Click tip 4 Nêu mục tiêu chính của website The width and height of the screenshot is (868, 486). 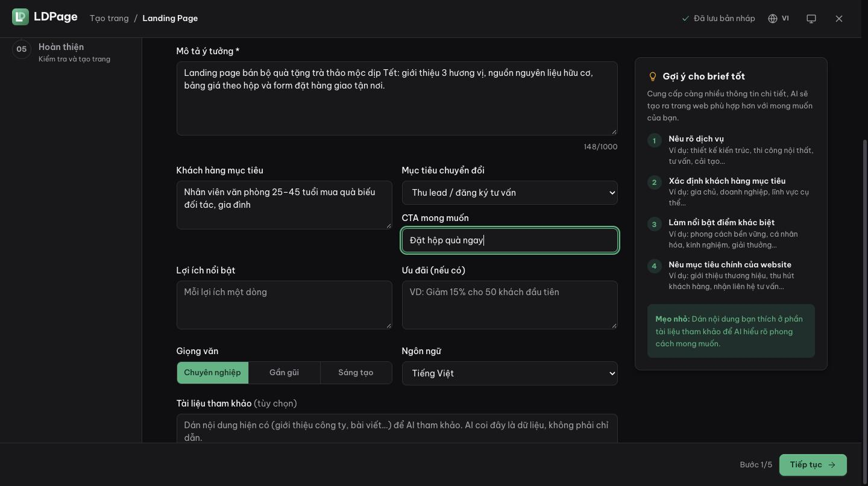coord(731,275)
